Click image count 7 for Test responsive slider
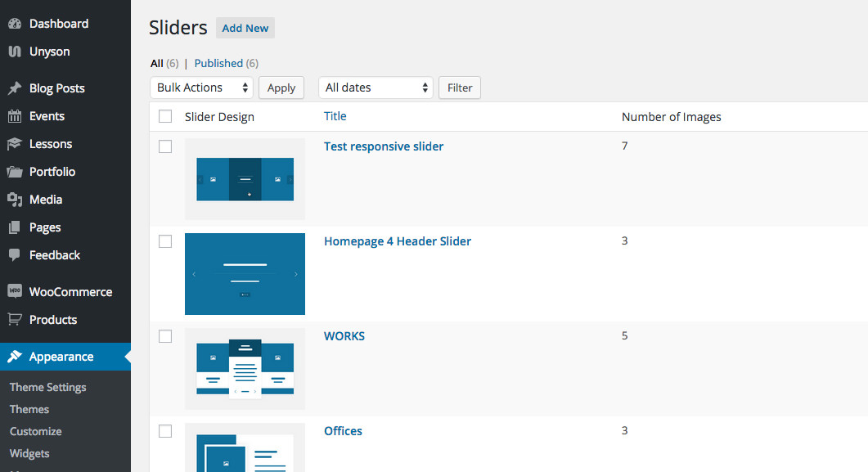The width and height of the screenshot is (868, 472). [x=624, y=146]
